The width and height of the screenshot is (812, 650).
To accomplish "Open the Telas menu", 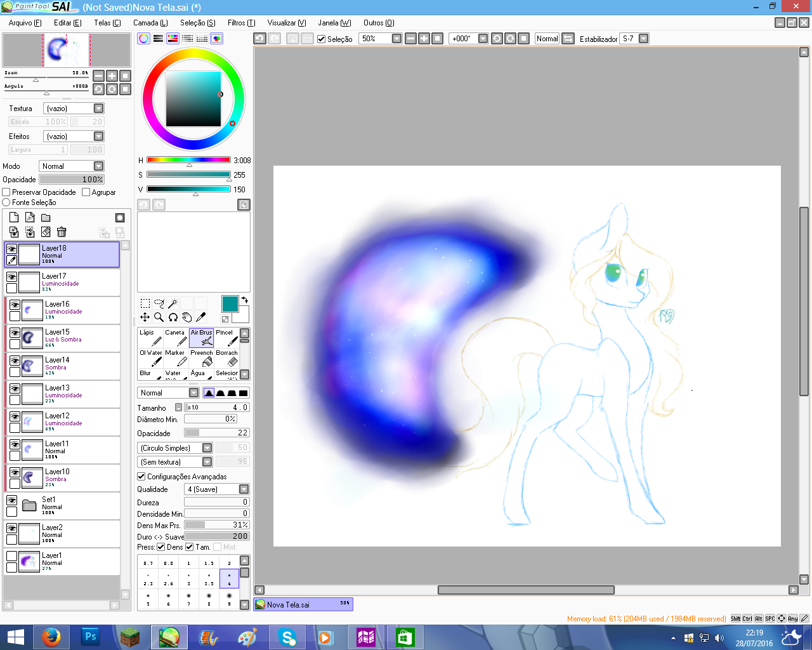I will (107, 23).
